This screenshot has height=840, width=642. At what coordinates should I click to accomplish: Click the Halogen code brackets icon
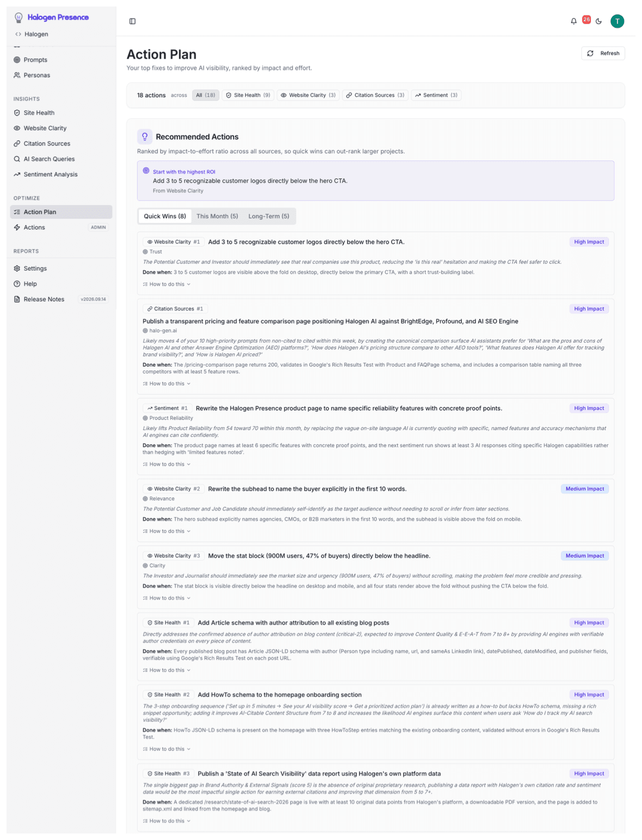pos(18,34)
